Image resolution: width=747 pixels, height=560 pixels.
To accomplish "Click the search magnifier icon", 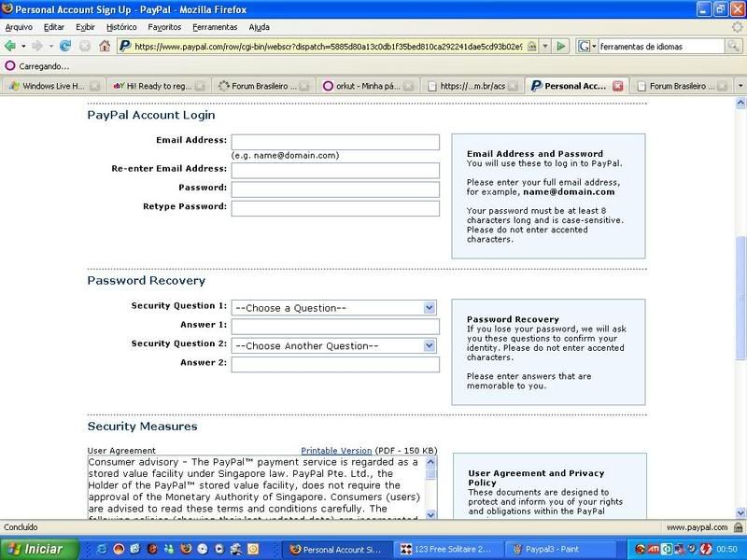I will (x=733, y=46).
